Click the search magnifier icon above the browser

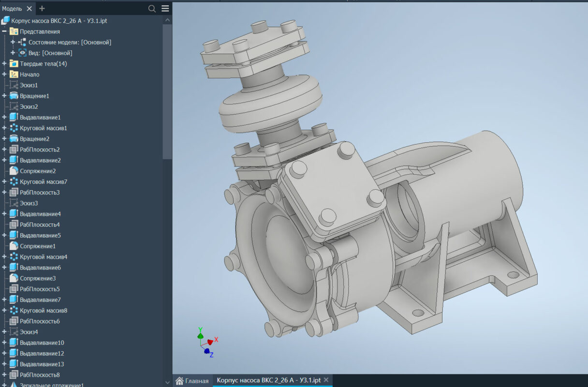click(x=152, y=8)
